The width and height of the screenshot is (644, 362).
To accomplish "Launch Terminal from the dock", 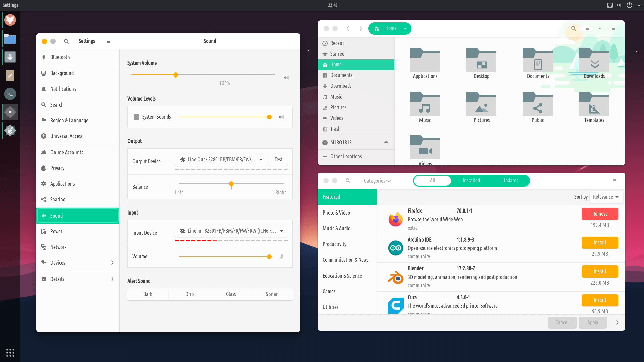I will (x=10, y=94).
